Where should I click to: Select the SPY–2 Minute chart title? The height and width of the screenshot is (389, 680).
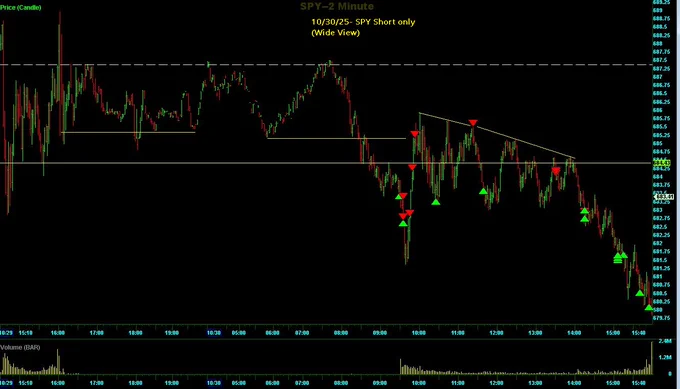tap(337, 6)
